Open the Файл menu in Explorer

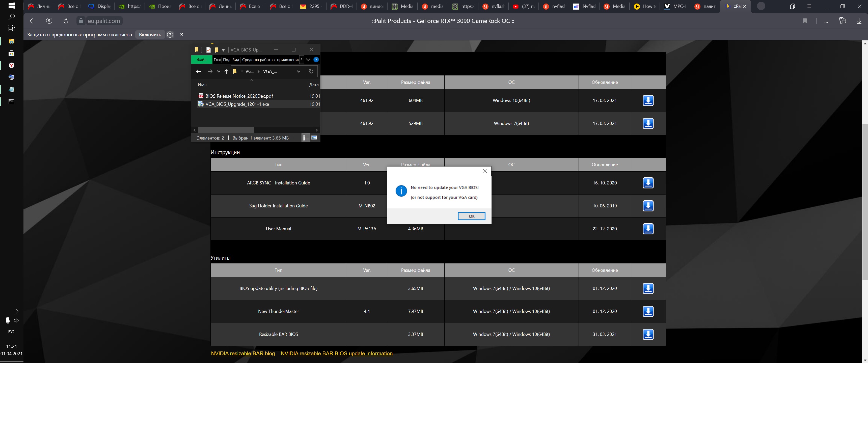click(x=202, y=60)
